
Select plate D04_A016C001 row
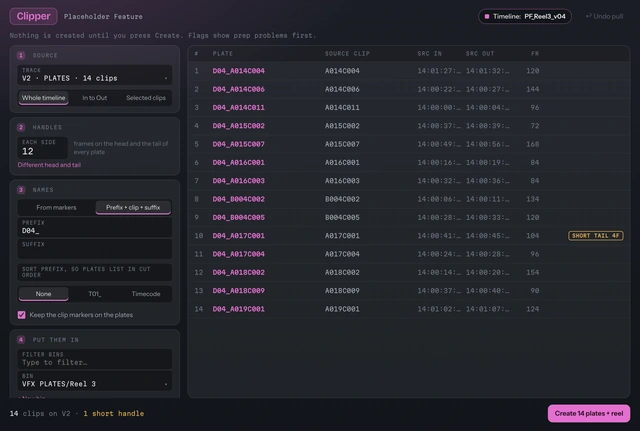pos(409,162)
